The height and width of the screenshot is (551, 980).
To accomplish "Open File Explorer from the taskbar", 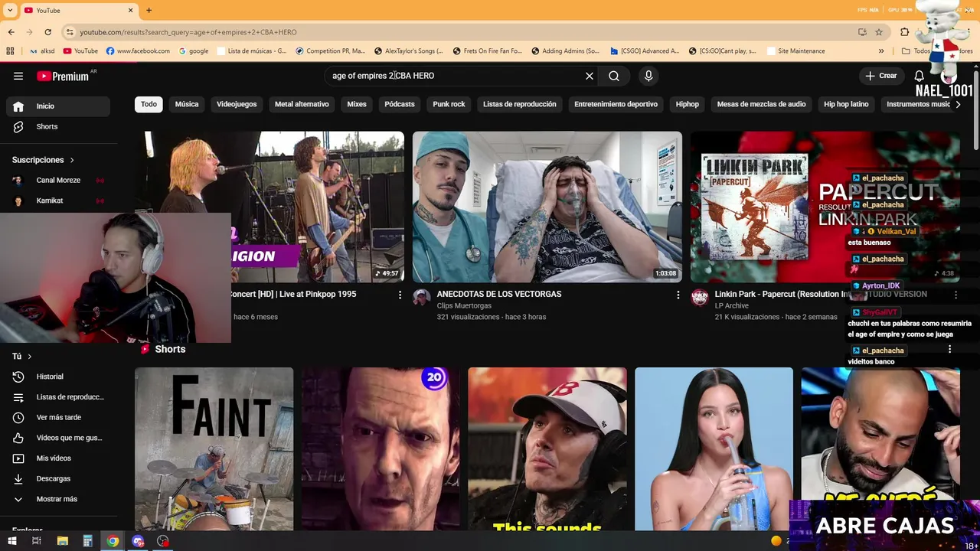I will 63,541.
